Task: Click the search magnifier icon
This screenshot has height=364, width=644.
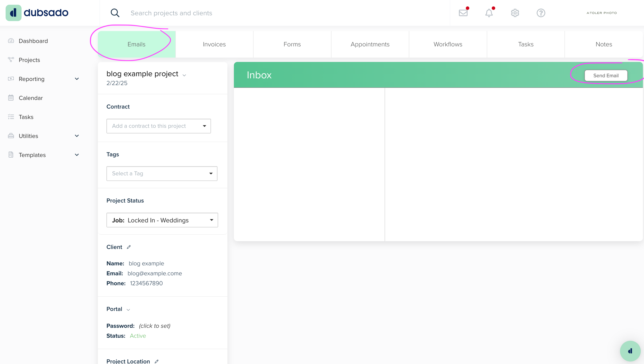Action: click(115, 13)
